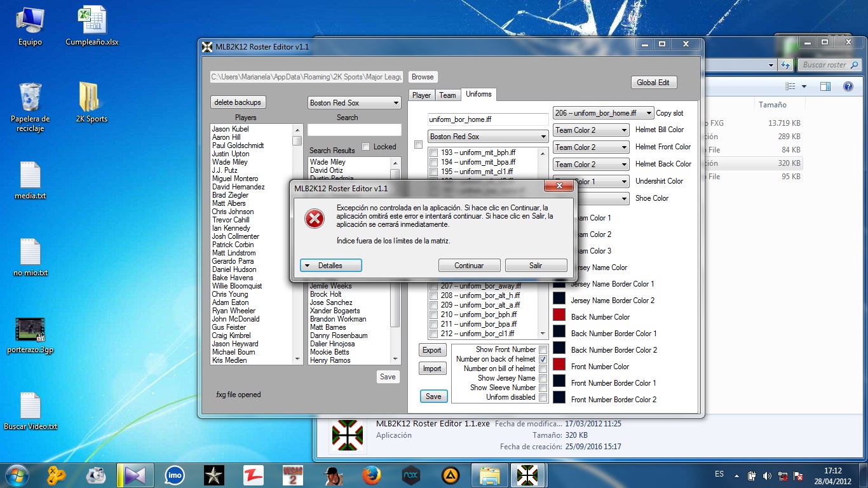The height and width of the screenshot is (488, 868).
Task: Select the Uniforms tab
Action: [478, 94]
